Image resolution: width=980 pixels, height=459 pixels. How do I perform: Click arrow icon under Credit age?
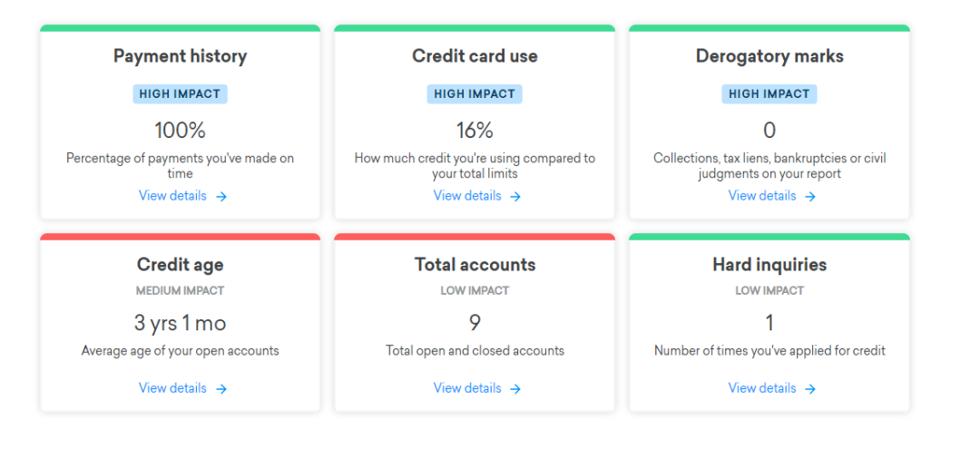coord(221,389)
